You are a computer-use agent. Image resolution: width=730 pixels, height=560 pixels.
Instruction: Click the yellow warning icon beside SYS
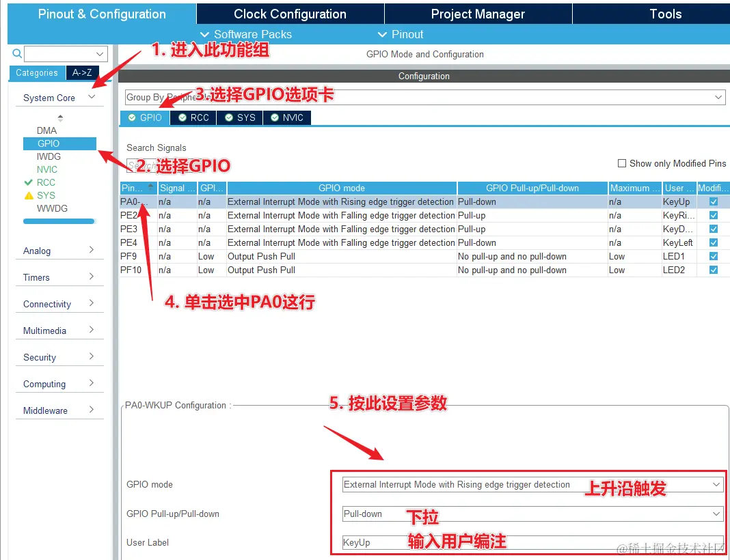pyautogui.click(x=29, y=195)
